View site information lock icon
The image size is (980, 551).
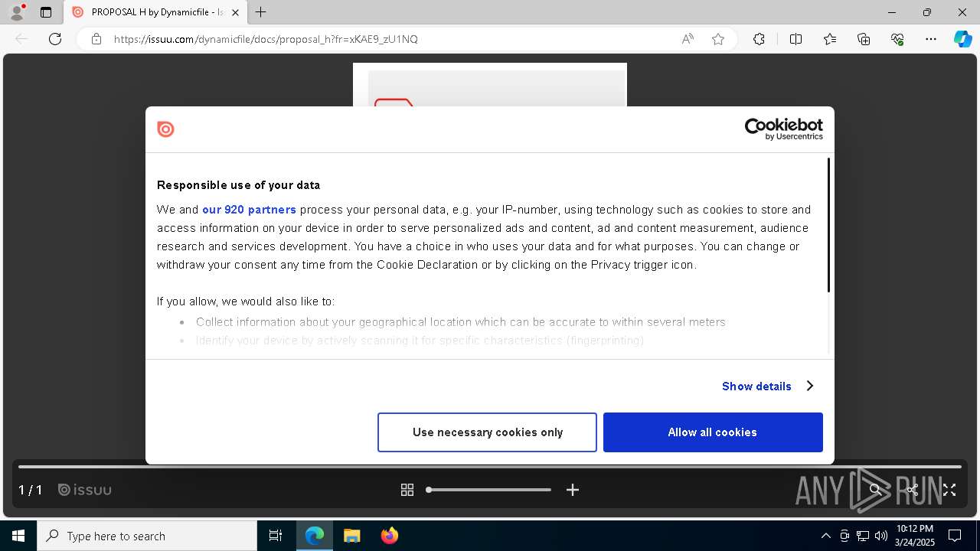pyautogui.click(x=96, y=39)
